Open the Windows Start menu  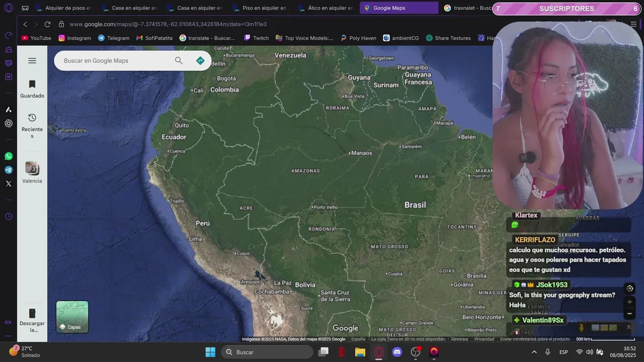click(x=210, y=352)
